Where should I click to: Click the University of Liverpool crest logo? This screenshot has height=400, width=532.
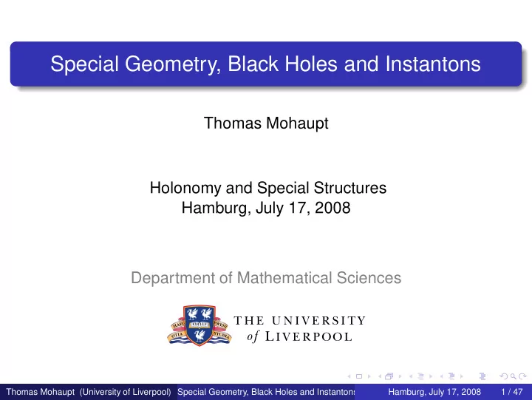point(199,325)
